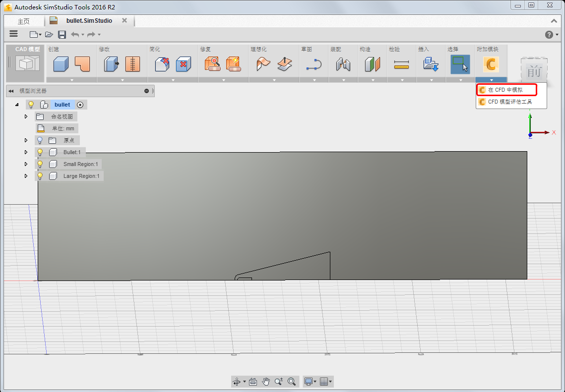Hide the Large Region:1 component bulb

click(40, 176)
